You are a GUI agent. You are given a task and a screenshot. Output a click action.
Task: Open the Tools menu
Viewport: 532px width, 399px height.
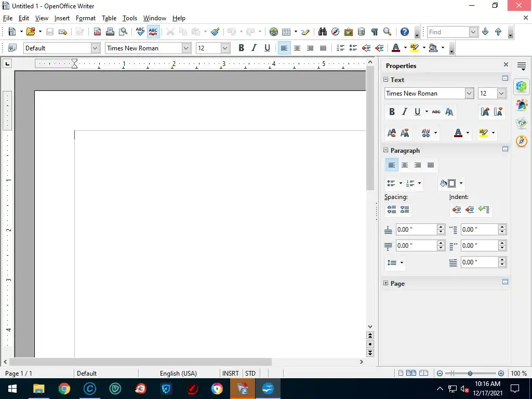click(x=129, y=18)
